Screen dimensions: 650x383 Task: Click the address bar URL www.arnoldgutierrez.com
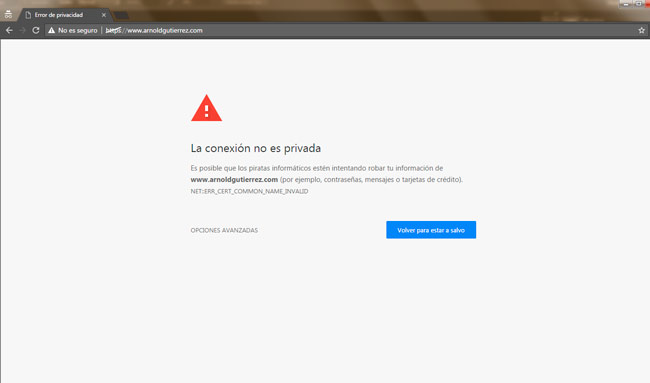tap(154, 30)
